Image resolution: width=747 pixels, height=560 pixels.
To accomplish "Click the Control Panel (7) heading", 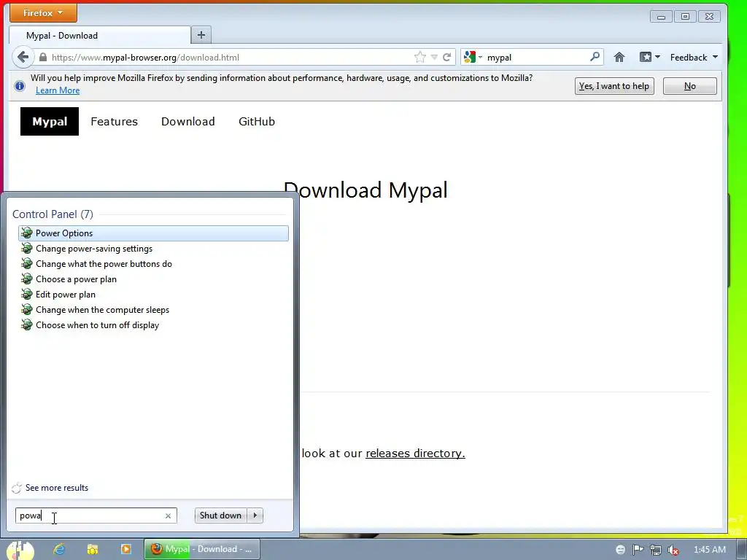I will click(53, 214).
